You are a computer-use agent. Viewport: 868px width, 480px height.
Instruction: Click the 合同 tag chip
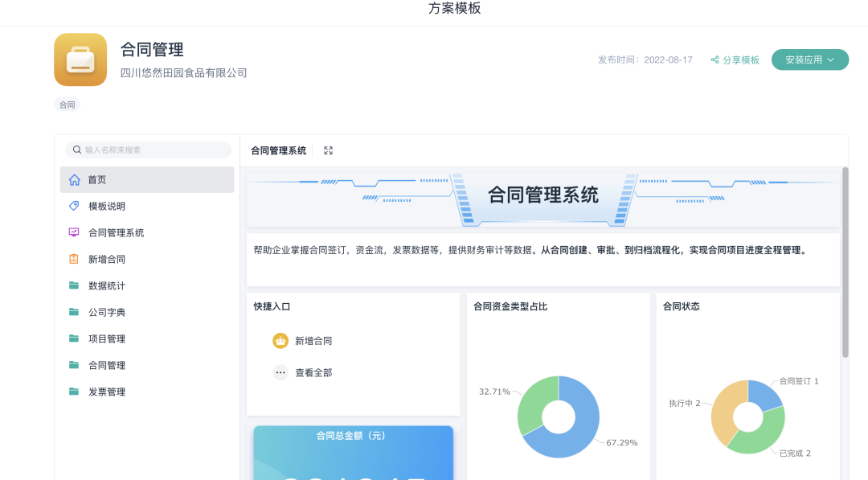click(67, 105)
